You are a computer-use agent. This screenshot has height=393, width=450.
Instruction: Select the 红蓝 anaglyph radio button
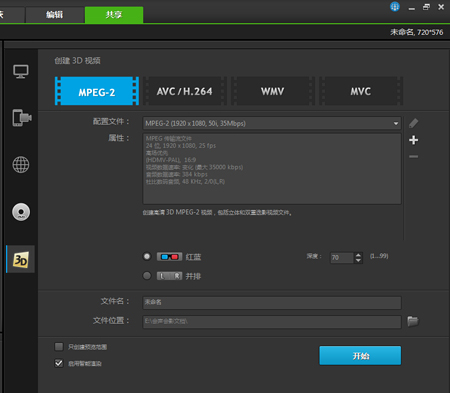(147, 256)
